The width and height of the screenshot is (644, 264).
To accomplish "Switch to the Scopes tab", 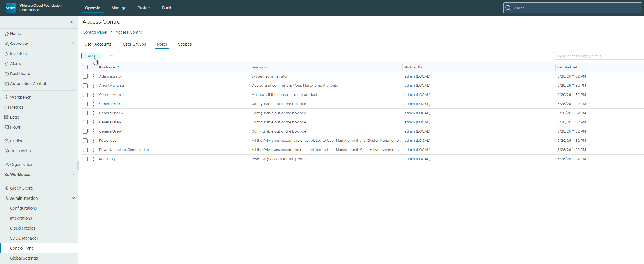I will 185,44.
